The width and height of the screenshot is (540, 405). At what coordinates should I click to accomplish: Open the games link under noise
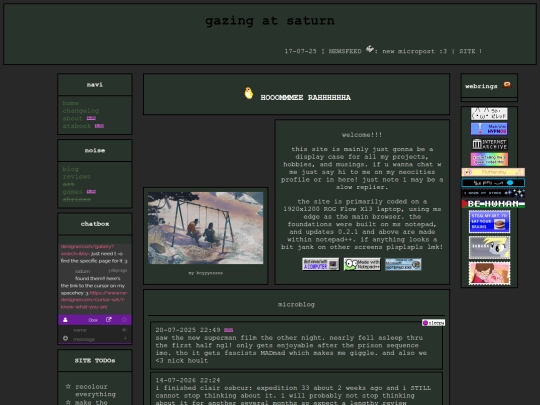72,191
